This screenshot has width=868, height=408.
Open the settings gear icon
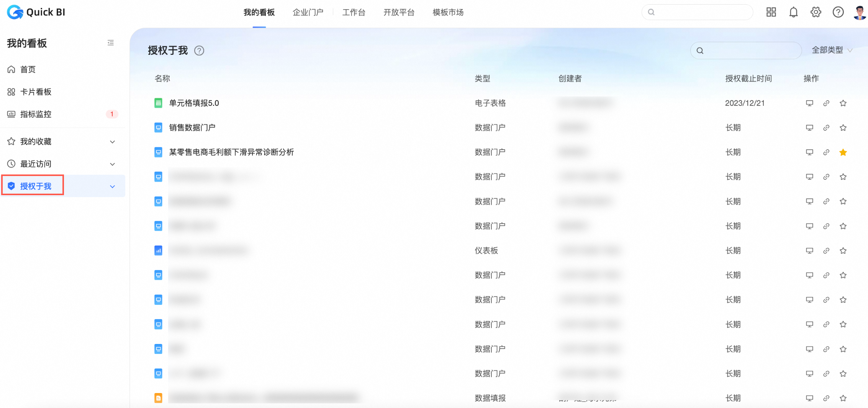pos(816,12)
